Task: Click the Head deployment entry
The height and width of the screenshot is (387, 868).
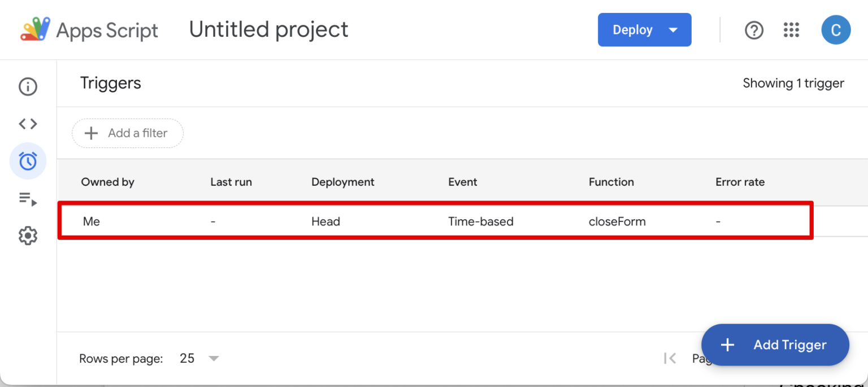Action: click(x=326, y=221)
